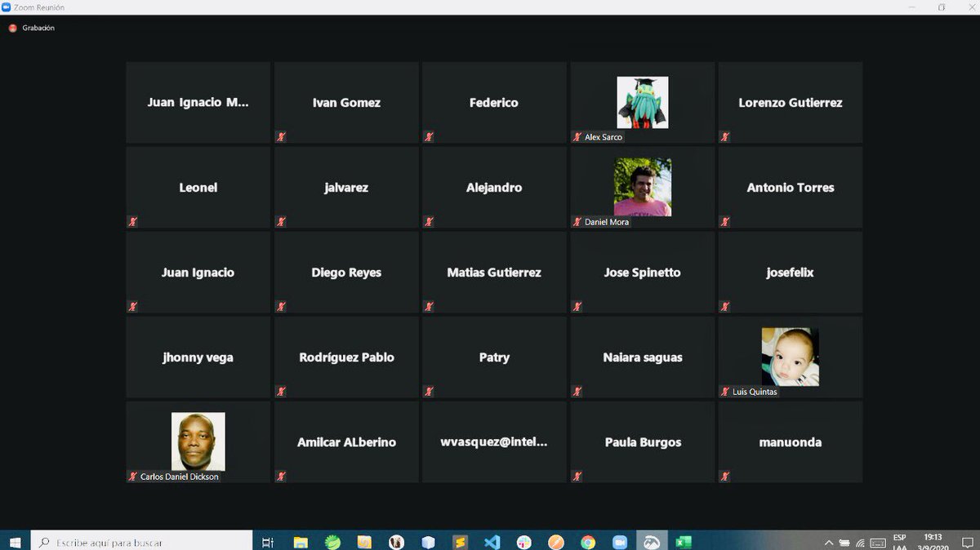Click the muted mic icon on jalvarez tile
Screen dimensions: 980x550
click(281, 222)
